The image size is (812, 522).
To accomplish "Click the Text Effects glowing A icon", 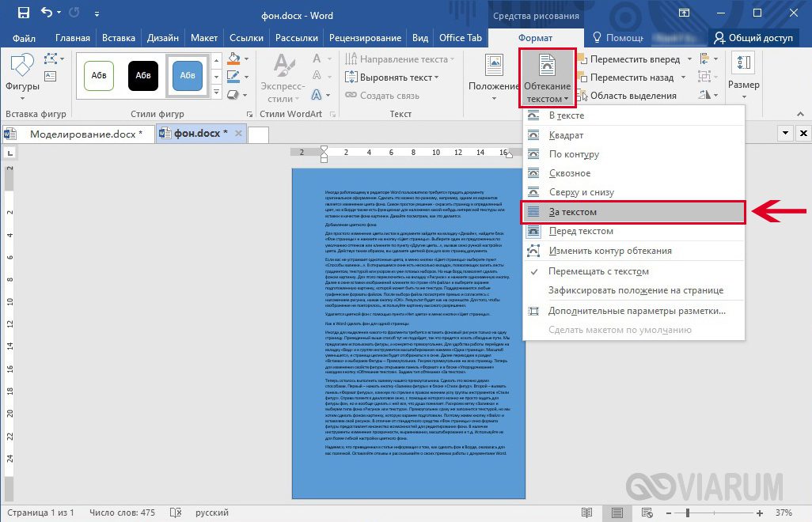I will pyautogui.click(x=317, y=95).
